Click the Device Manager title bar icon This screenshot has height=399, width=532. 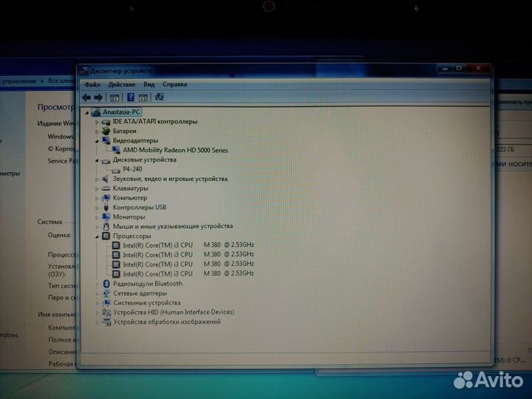pyautogui.click(x=84, y=71)
